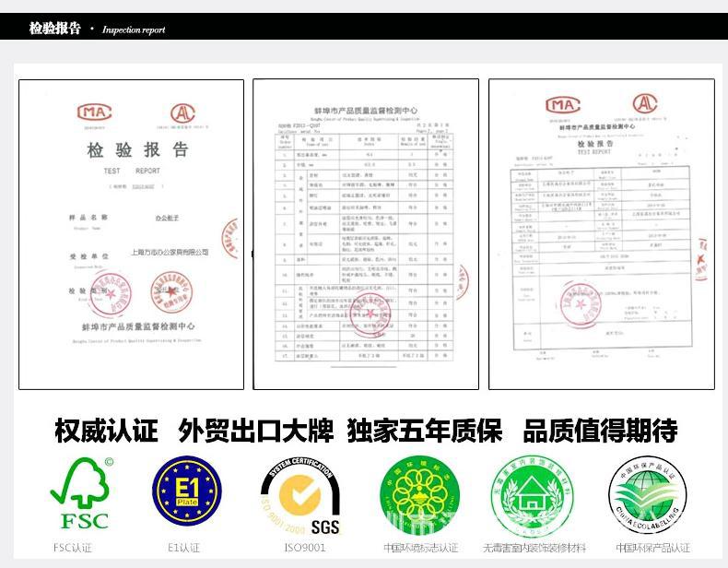Click 蚌埠市产品质量监督检测中心 at cover bottom
Image resolution: width=728 pixels, height=568 pixels.
point(138,327)
